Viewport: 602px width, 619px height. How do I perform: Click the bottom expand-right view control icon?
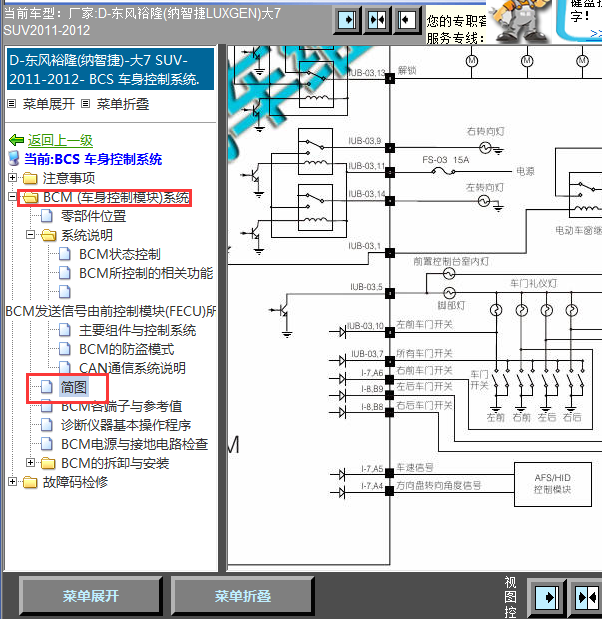point(547,597)
